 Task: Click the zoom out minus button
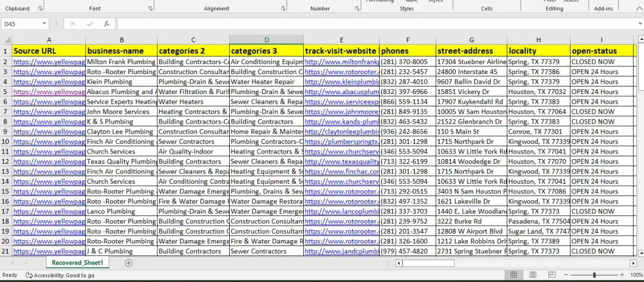[x=566, y=275]
